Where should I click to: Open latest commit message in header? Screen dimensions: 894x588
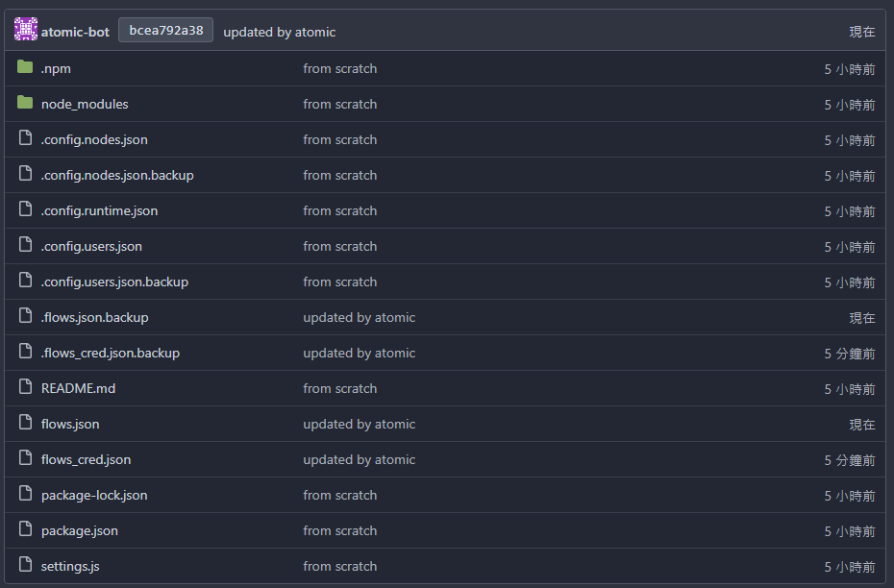(x=279, y=32)
